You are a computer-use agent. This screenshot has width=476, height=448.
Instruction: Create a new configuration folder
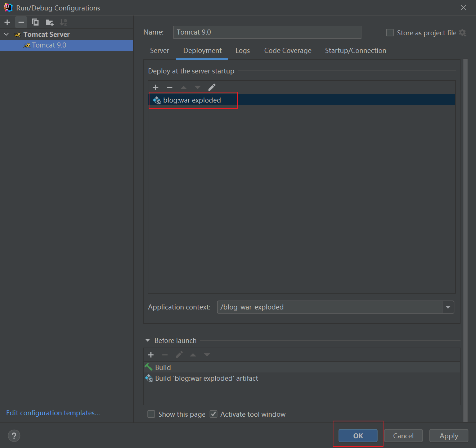tap(50, 23)
